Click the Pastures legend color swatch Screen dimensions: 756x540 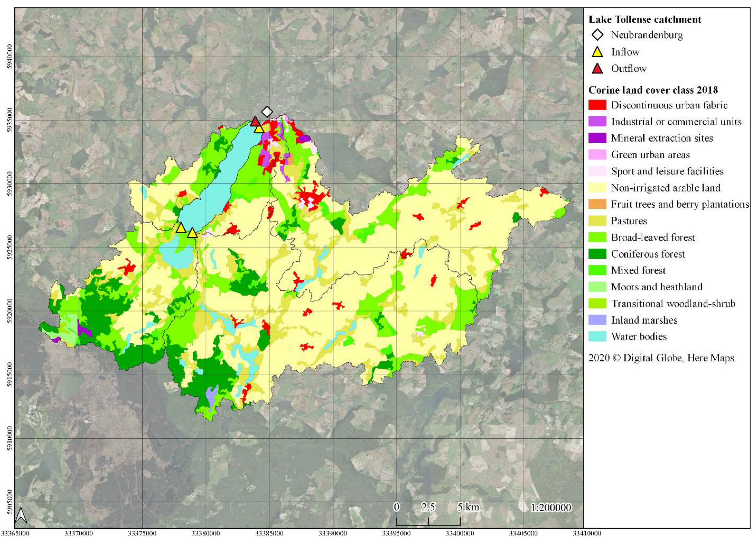coord(597,221)
